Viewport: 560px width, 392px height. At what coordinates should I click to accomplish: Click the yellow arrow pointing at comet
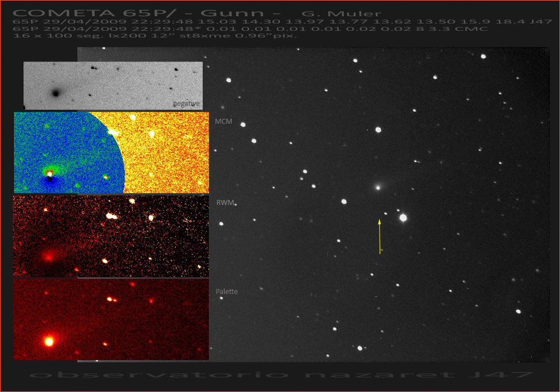[380, 237]
